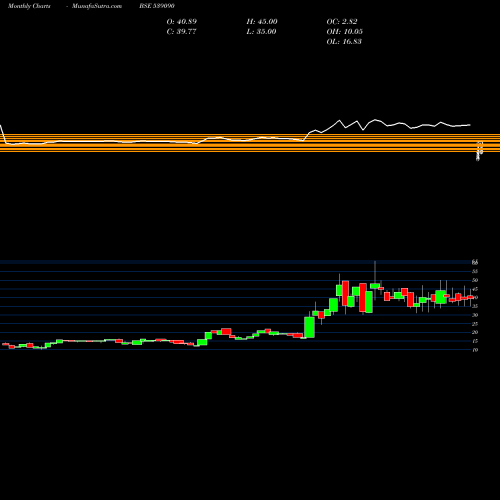Click the open value "O: 40.89"
The width and height of the screenshot is (500, 500).
point(182,22)
